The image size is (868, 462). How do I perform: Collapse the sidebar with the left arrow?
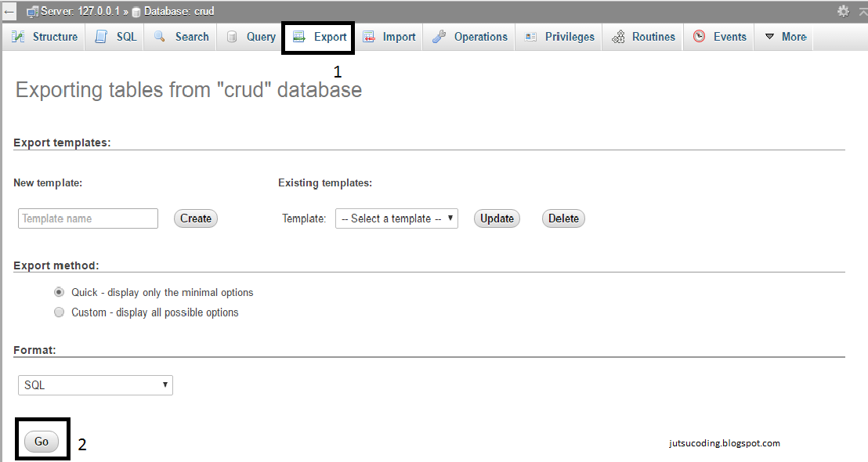click(8, 10)
